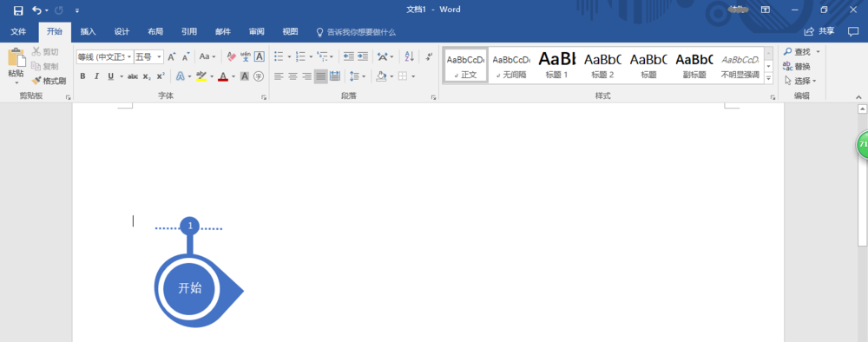
Task: Toggle underline formatting
Action: point(111,76)
